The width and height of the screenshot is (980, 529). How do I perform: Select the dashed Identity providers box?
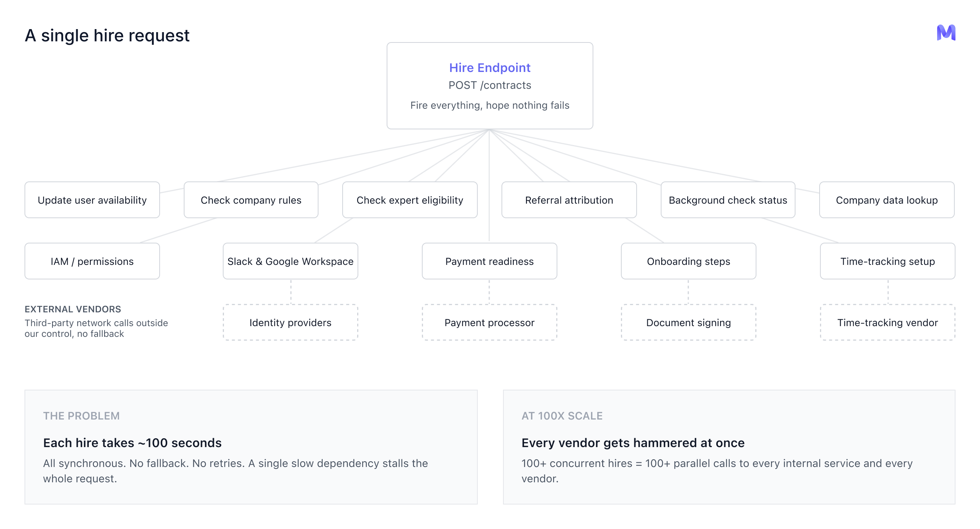[x=290, y=322]
